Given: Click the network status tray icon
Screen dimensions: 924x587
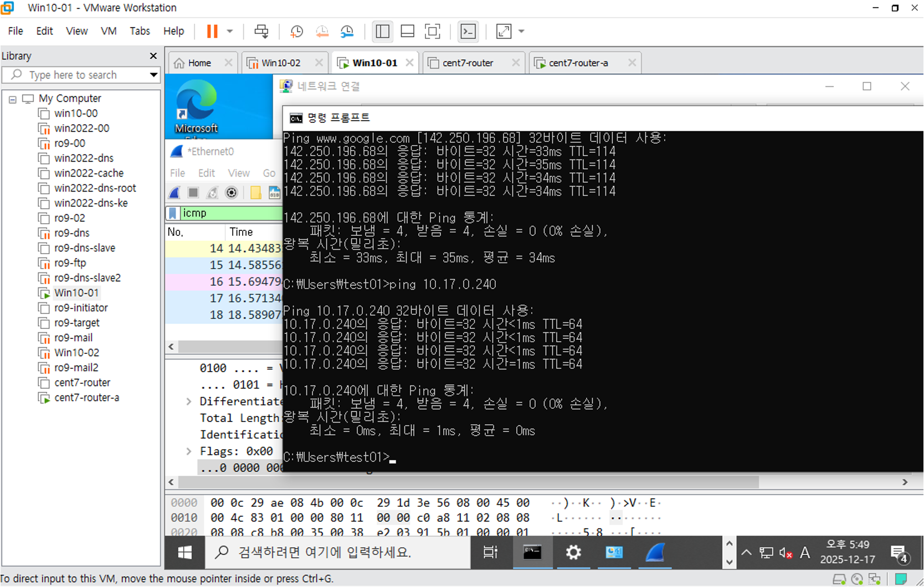Looking at the screenshot, I should [x=766, y=553].
